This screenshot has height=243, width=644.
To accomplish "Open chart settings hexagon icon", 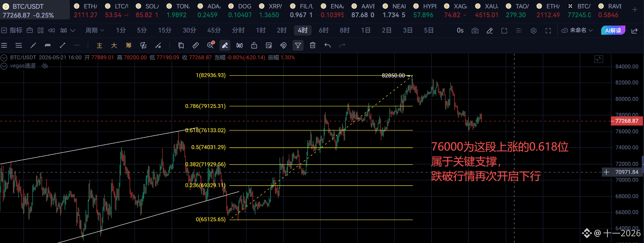I will click(534, 31).
